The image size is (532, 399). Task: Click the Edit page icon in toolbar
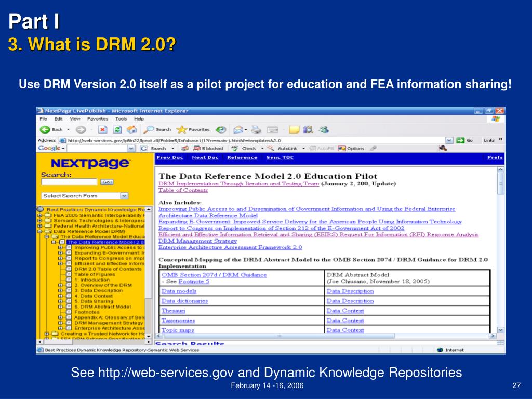coord(272,129)
